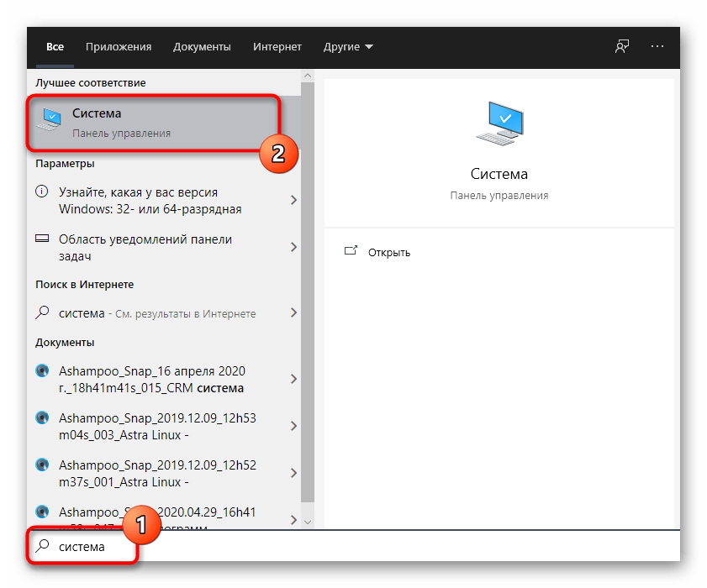Screen dimensions: 707x588
Task: Expand arrow for Windows 32- или 64-разрядная result
Action: point(293,200)
